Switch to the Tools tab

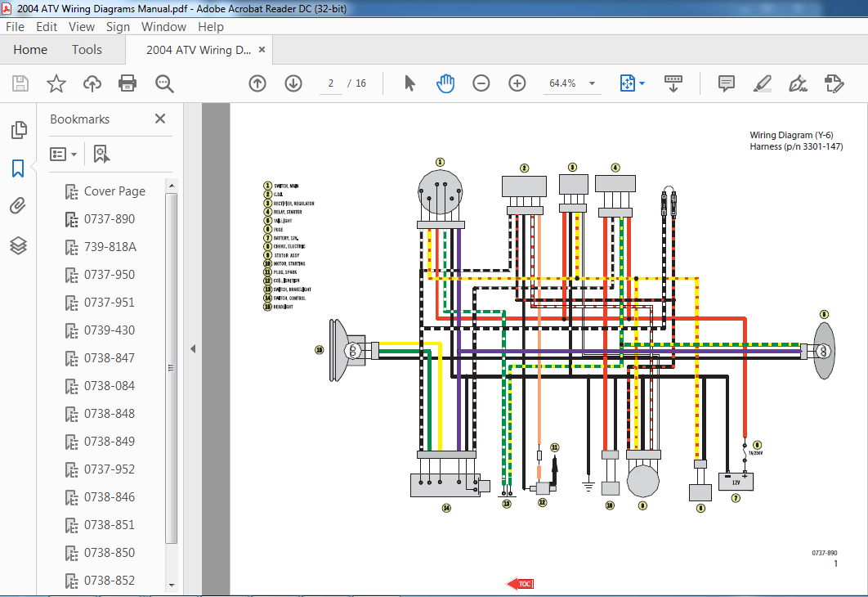click(x=87, y=50)
